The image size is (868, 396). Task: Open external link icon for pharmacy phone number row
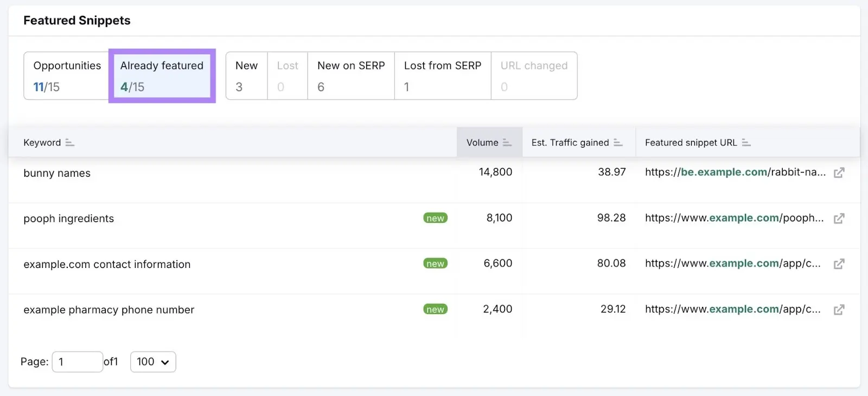[839, 310]
